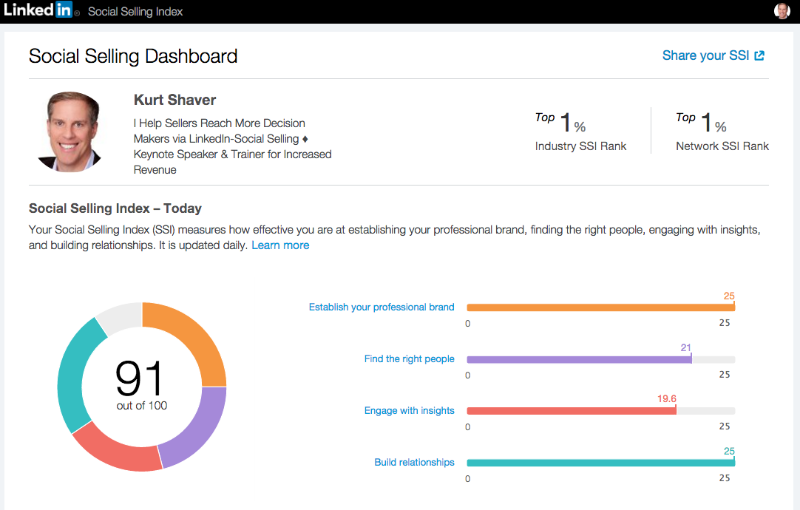Open the user avatar in top-right corner
This screenshot has height=510, width=800.
coord(782,11)
